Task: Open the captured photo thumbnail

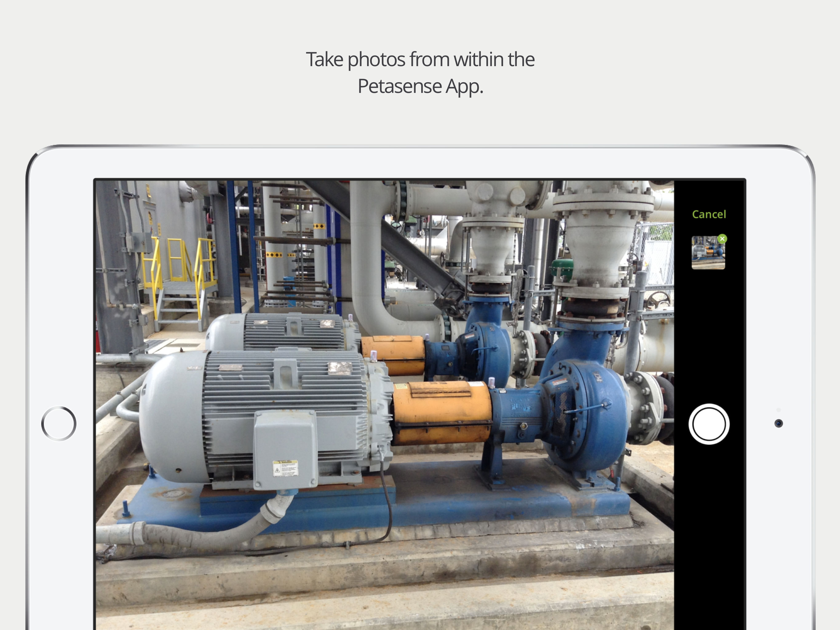Action: 708,253
